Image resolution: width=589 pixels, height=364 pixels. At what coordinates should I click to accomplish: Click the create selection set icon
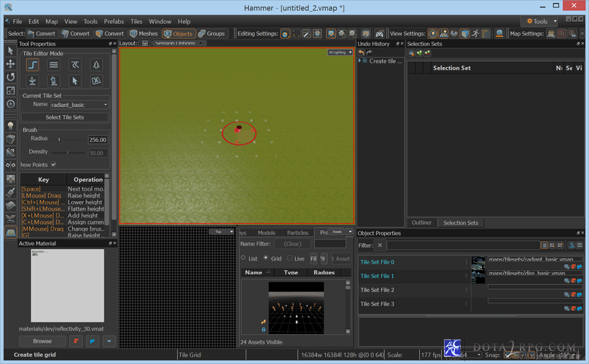click(x=411, y=53)
